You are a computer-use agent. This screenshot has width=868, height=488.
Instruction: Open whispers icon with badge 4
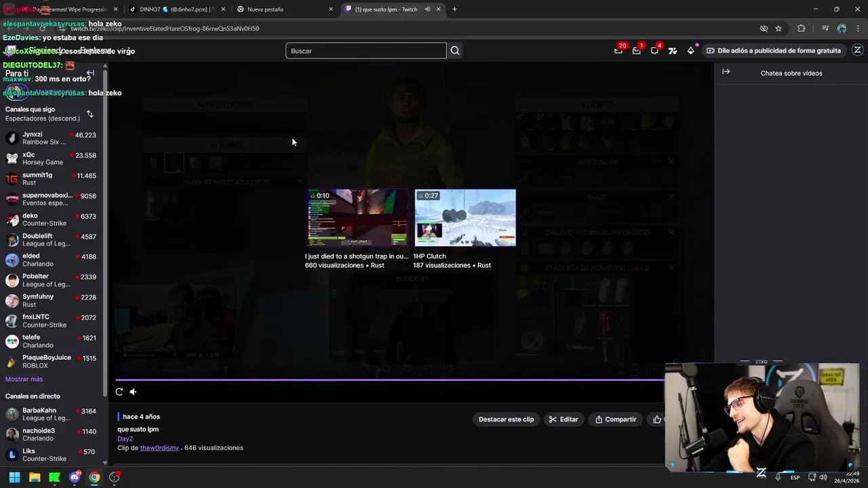[x=654, y=50]
